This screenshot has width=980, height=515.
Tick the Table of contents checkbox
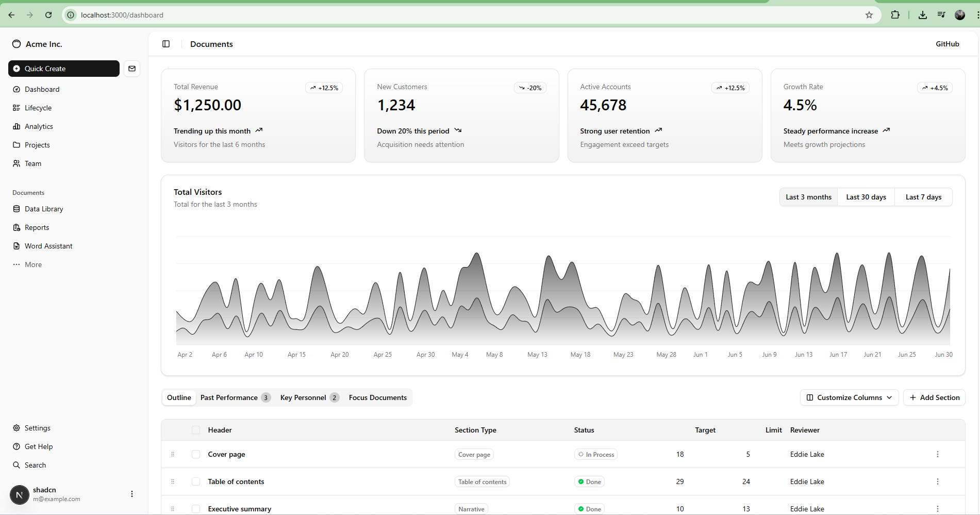click(196, 481)
